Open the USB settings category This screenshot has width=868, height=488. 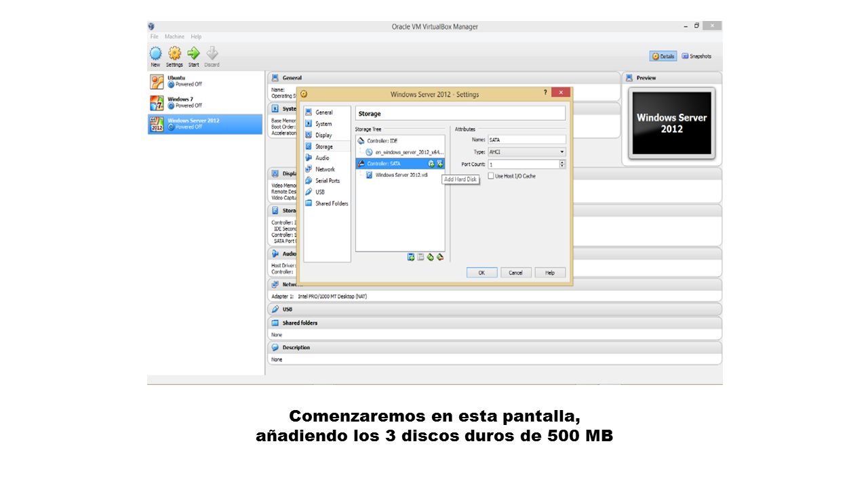click(x=328, y=192)
